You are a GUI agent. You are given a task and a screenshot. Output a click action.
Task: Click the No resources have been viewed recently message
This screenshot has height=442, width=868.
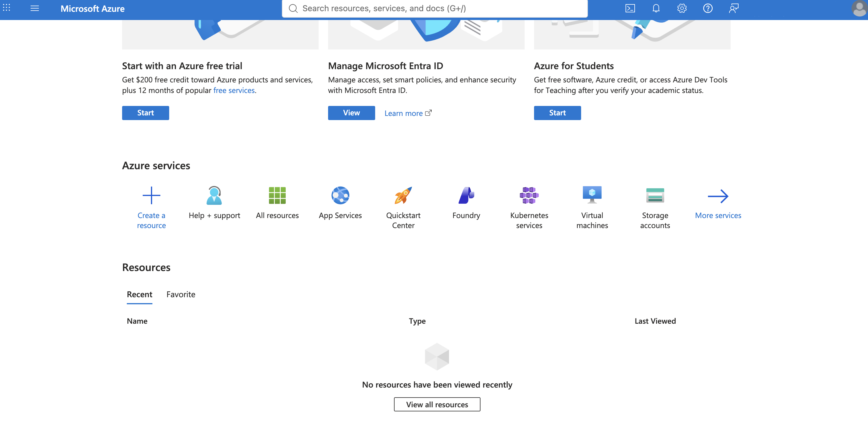pos(437,385)
